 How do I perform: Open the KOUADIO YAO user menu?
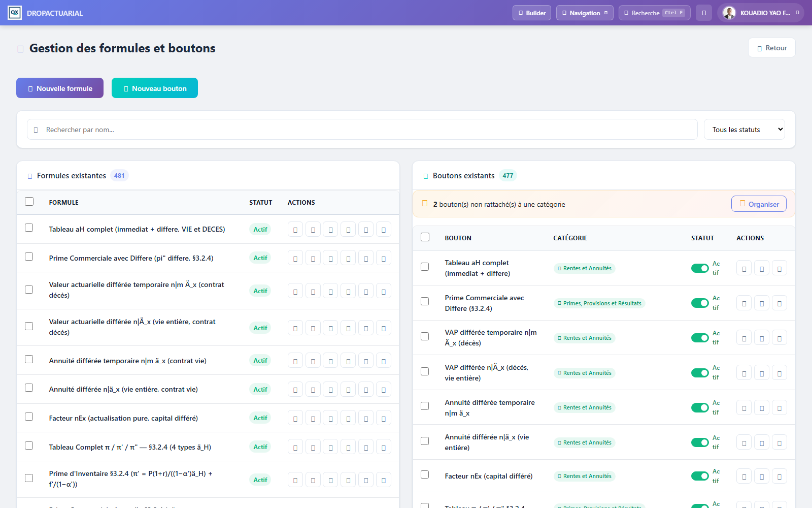coord(760,13)
